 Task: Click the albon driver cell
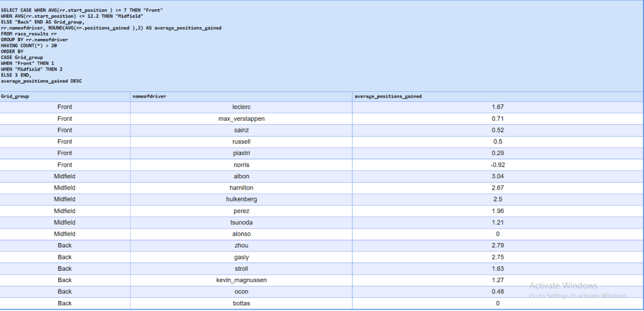coord(242,176)
